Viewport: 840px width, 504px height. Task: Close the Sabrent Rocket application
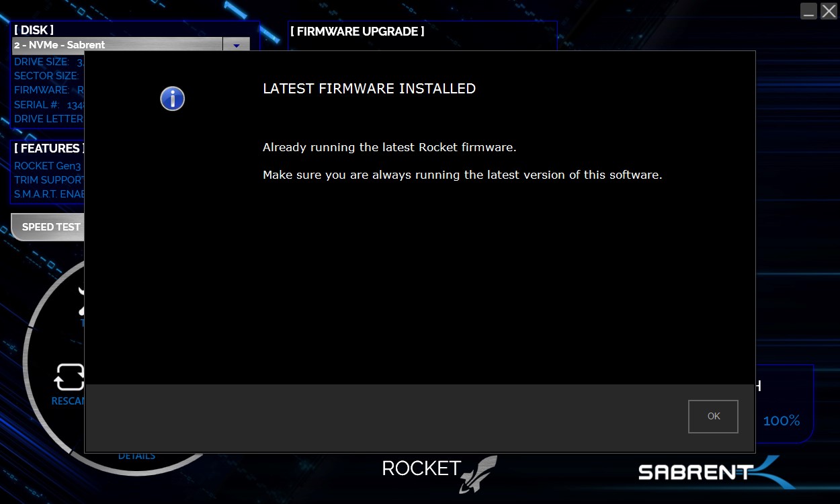click(829, 11)
